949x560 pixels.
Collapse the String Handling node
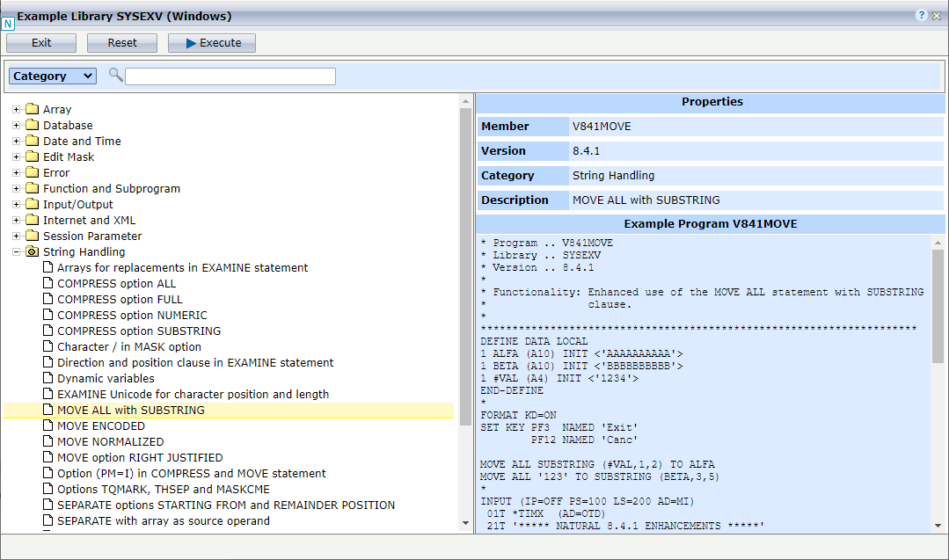pyautogui.click(x=15, y=251)
